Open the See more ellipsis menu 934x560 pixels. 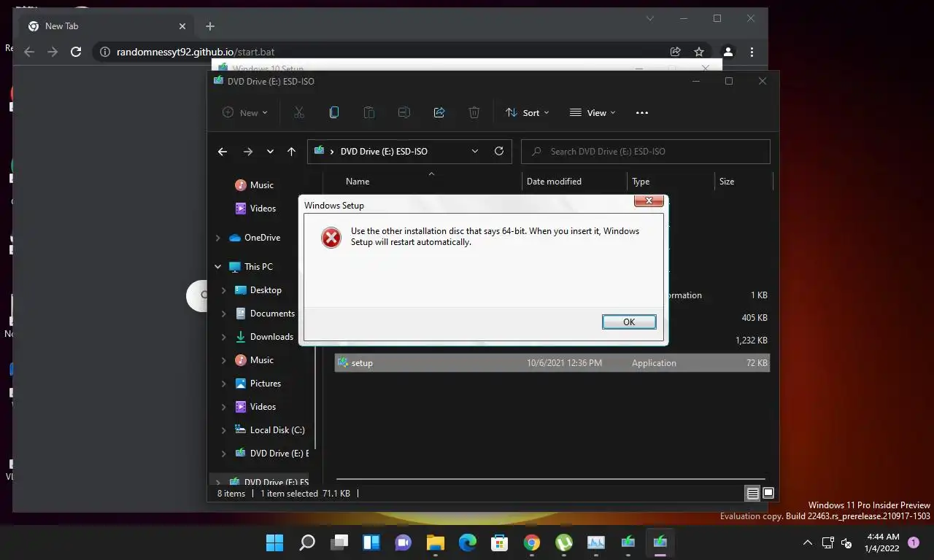[642, 112]
